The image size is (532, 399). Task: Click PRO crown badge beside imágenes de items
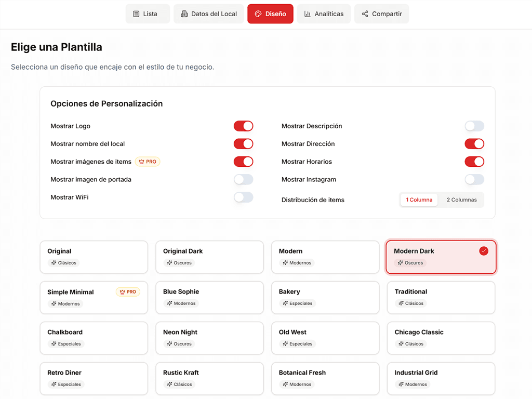point(148,162)
